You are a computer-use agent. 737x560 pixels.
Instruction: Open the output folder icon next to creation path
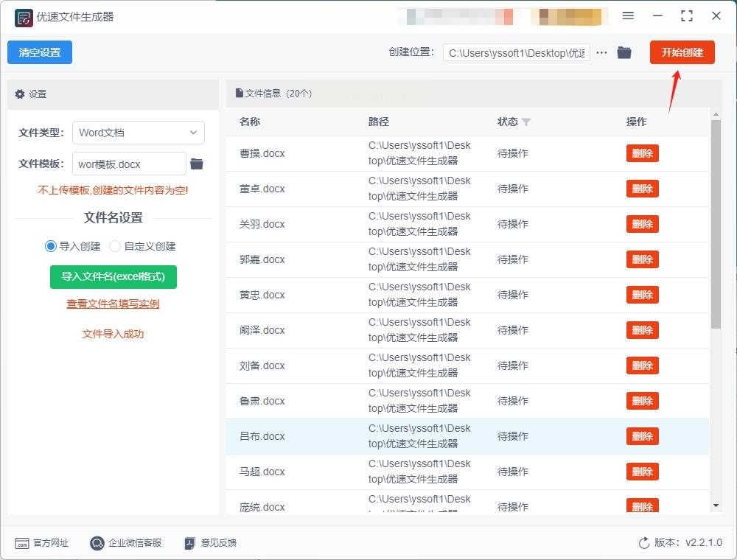pyautogui.click(x=624, y=52)
